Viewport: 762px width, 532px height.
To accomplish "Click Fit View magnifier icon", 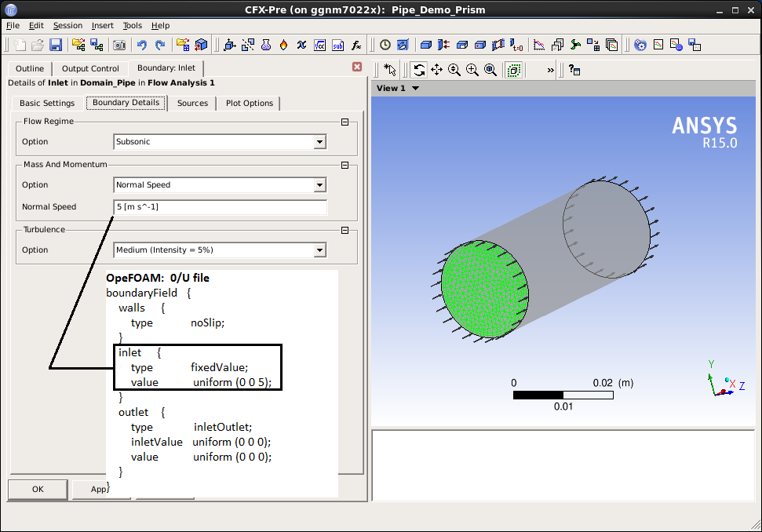I will click(490, 70).
